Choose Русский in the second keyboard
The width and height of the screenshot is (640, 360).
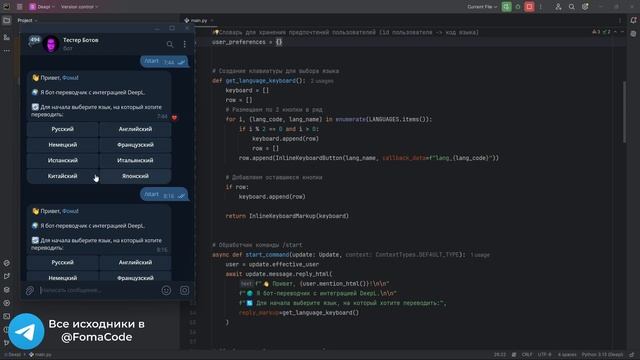(62, 262)
